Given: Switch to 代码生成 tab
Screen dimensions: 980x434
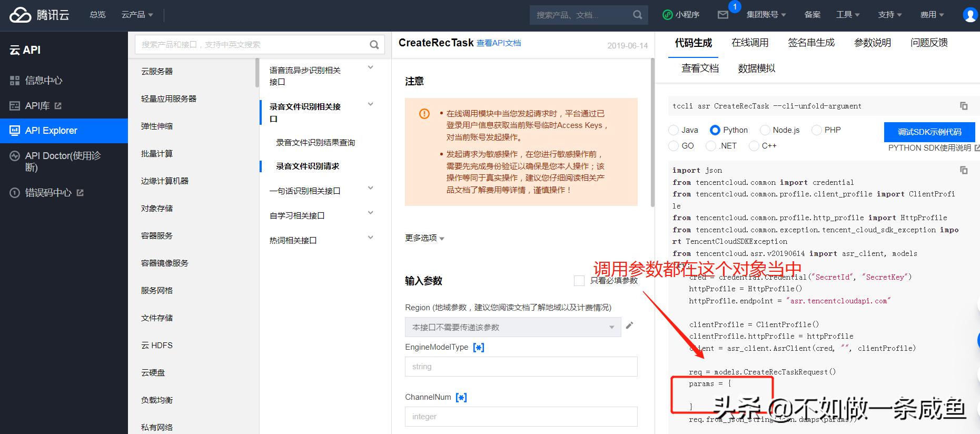Looking at the screenshot, I should (x=694, y=43).
